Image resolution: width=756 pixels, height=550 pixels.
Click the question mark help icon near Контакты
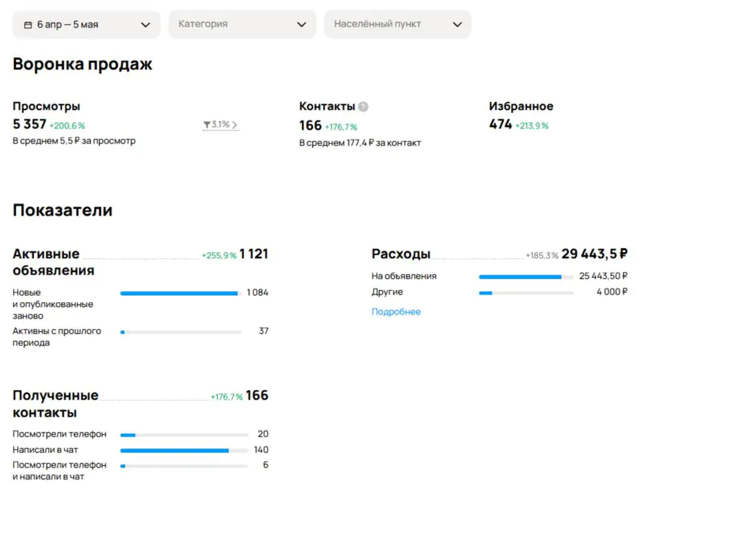coord(364,106)
